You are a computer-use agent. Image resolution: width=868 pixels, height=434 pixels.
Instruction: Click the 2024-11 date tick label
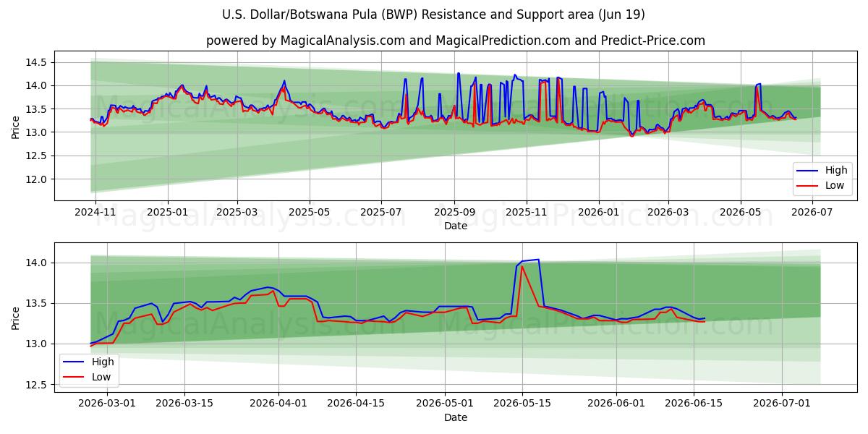tap(96, 212)
